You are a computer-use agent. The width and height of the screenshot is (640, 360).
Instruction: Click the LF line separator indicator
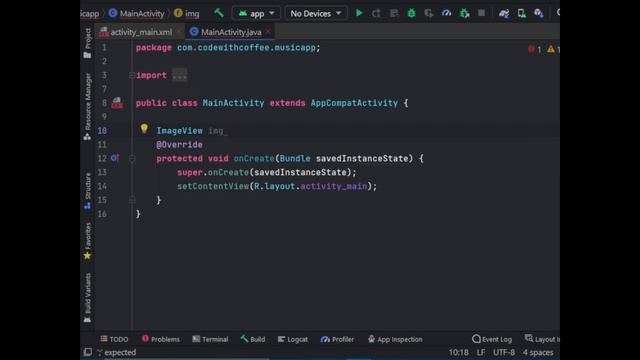(481, 352)
